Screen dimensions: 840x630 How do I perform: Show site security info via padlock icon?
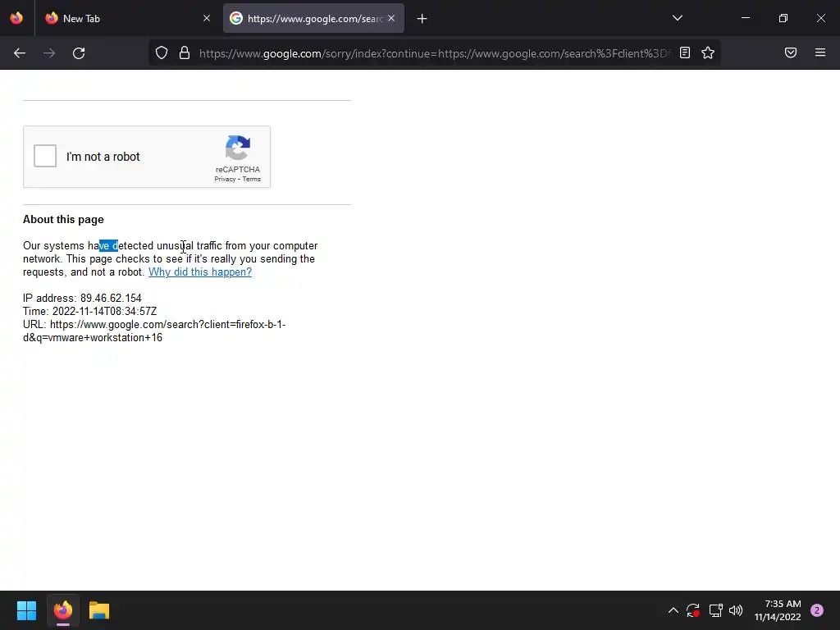pyautogui.click(x=185, y=53)
